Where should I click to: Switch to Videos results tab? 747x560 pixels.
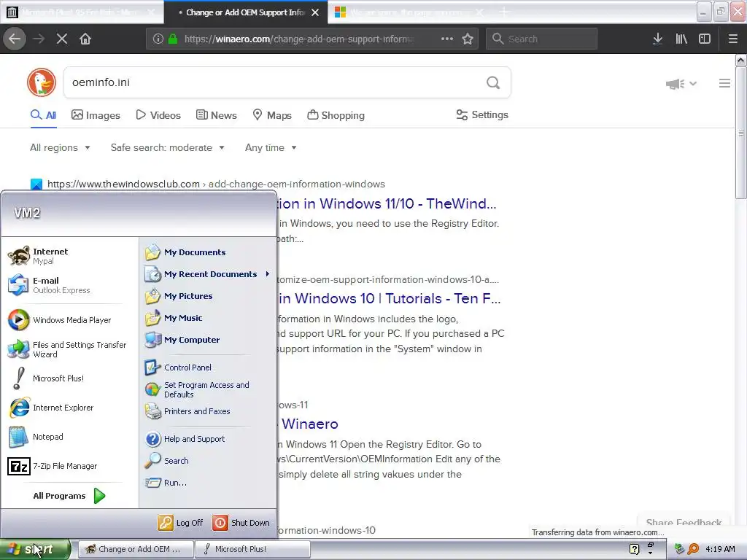158,115
